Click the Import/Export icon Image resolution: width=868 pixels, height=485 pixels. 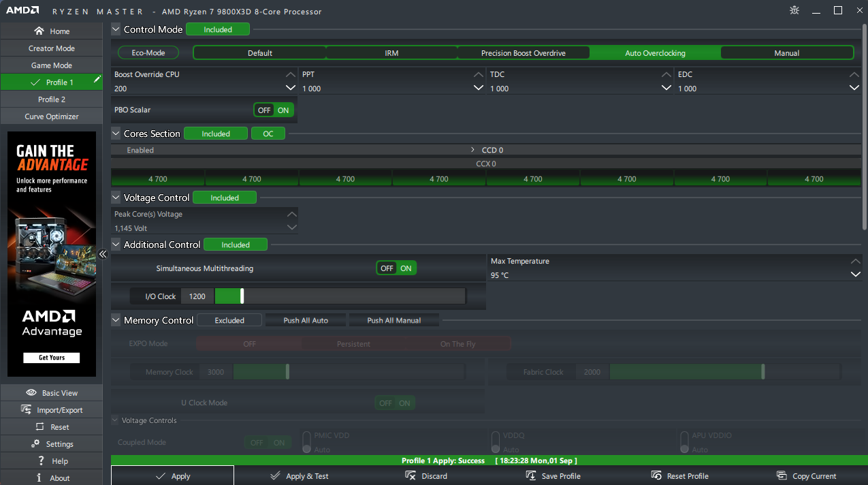pyautogui.click(x=27, y=410)
